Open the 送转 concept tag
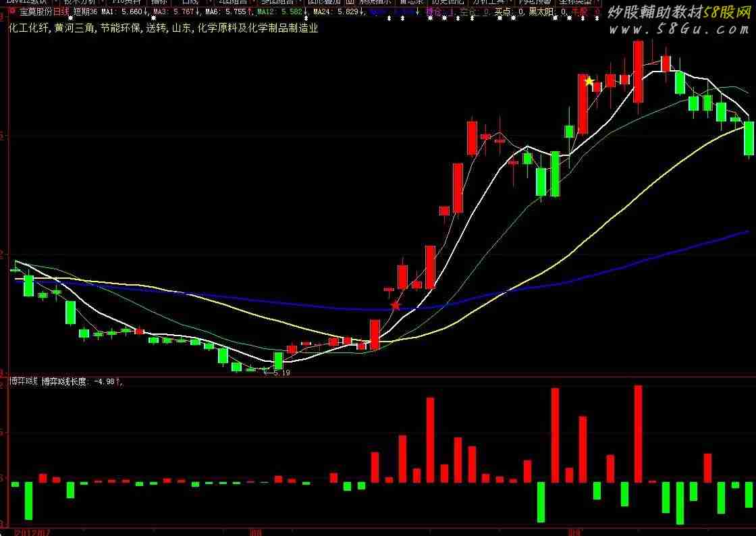756x536 pixels. point(156,28)
